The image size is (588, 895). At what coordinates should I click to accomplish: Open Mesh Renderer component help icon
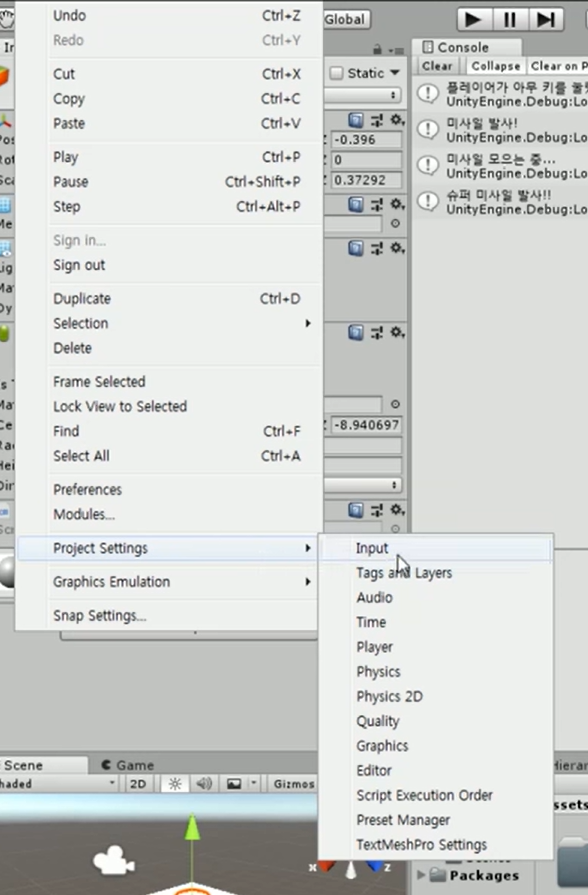(x=356, y=248)
